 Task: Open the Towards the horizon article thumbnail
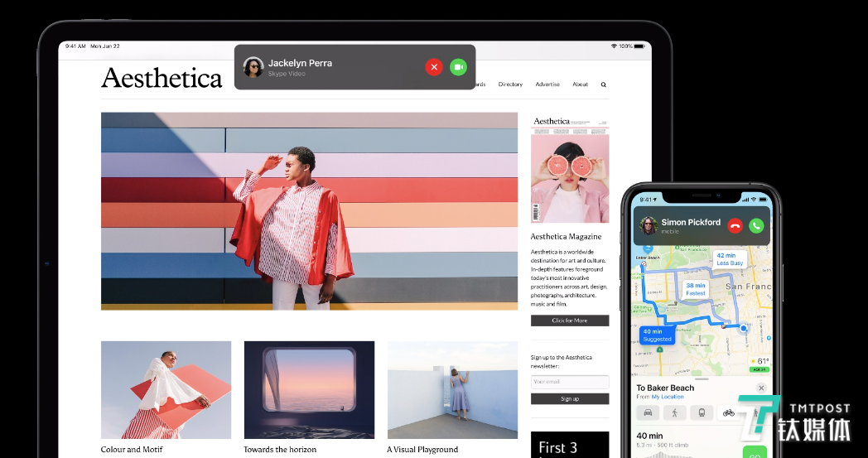[x=309, y=390]
